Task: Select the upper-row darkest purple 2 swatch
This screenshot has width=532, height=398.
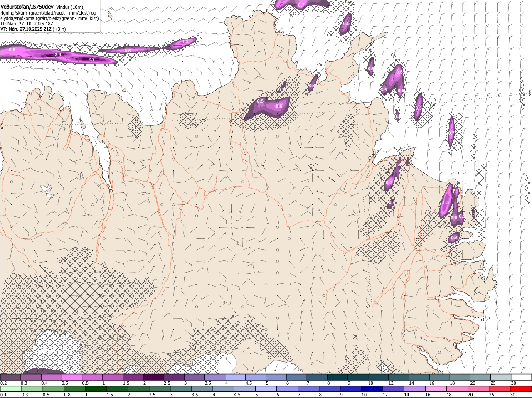Action: click(x=153, y=377)
